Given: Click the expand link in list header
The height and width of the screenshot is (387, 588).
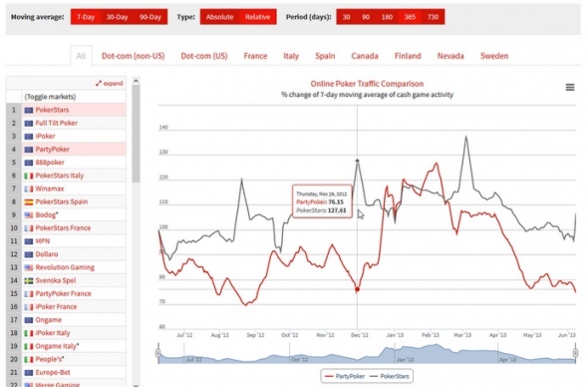Looking at the screenshot, I should click(x=113, y=84).
